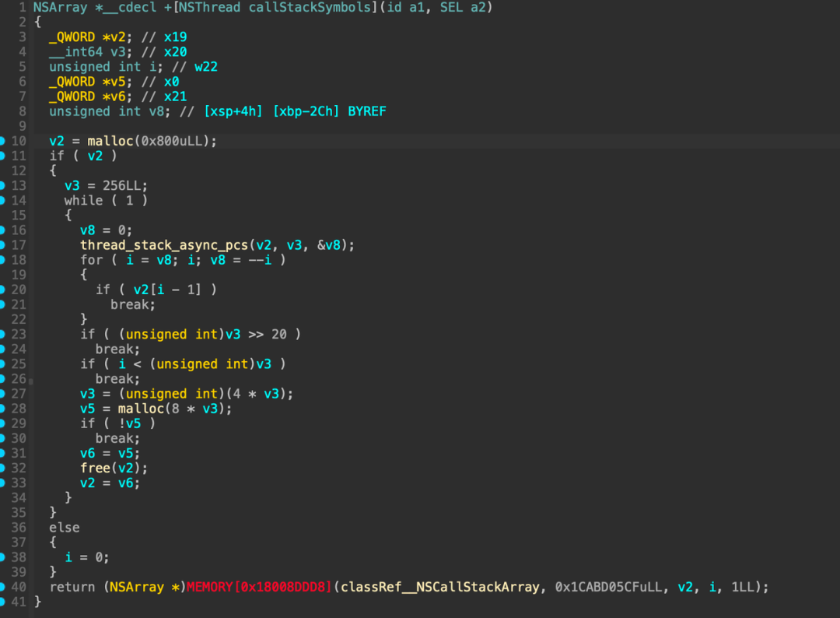Click breakpoint marker beside line 32

tap(2, 468)
